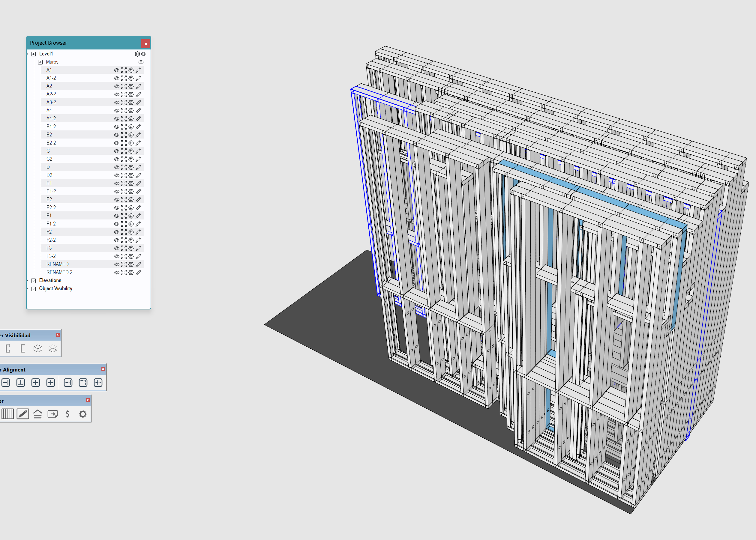The height and width of the screenshot is (540, 756).
Task: Expand the Elevations section
Action: coord(33,280)
